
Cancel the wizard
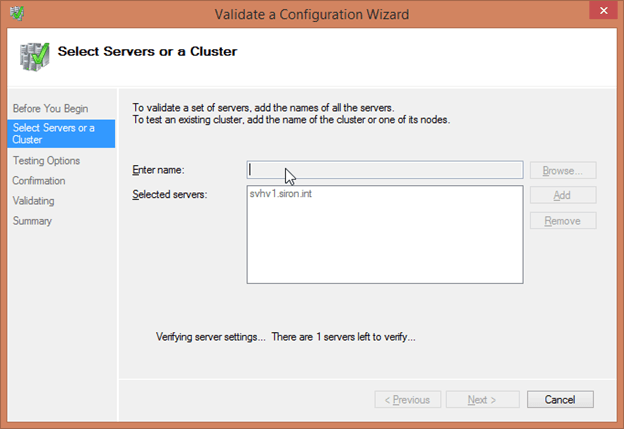[x=560, y=400]
